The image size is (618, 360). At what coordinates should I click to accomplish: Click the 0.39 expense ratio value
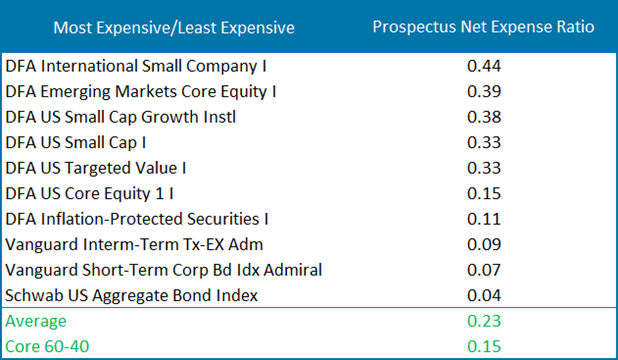coord(484,91)
